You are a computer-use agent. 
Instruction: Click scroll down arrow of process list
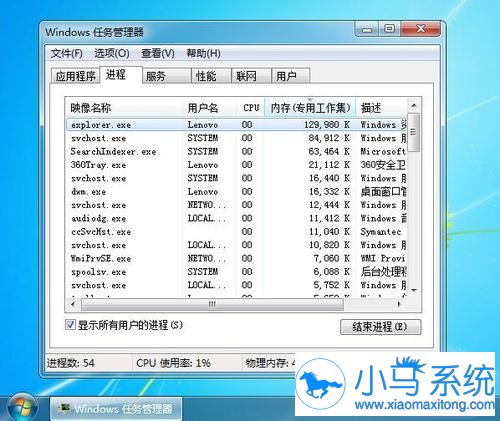[x=414, y=291]
